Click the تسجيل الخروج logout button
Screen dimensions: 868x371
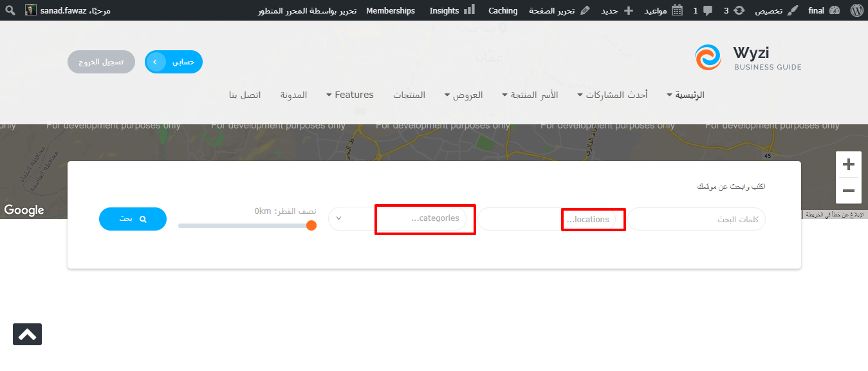tap(101, 62)
